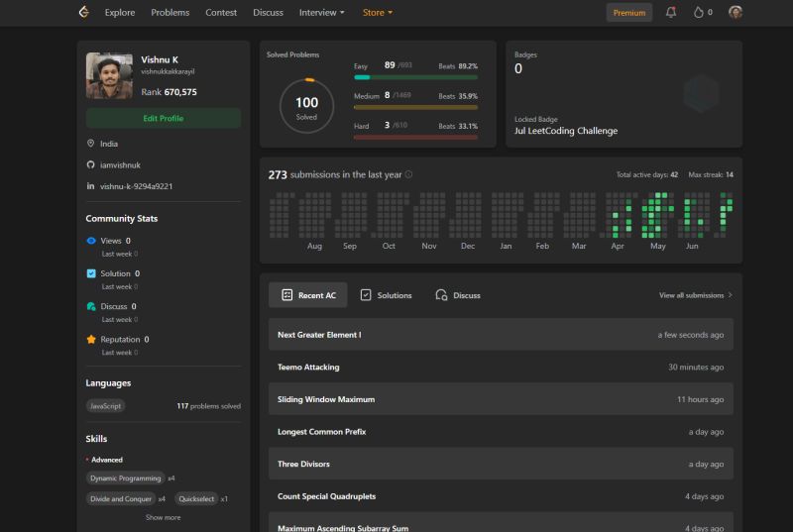The image size is (793, 532).
Task: Open the Problems page
Action: point(170,12)
